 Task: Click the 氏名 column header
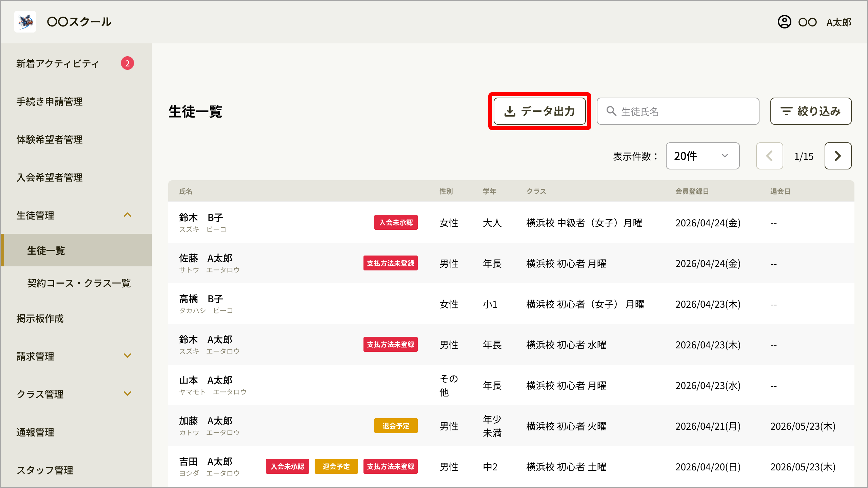(186, 191)
